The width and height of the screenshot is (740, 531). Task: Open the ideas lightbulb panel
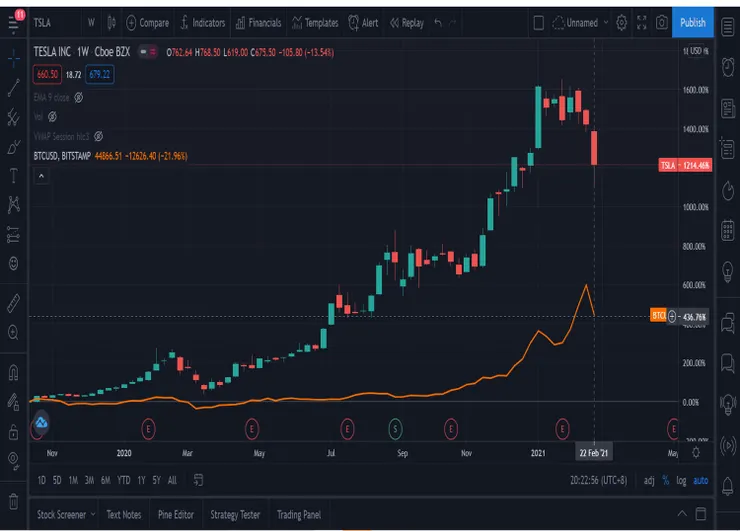728,272
